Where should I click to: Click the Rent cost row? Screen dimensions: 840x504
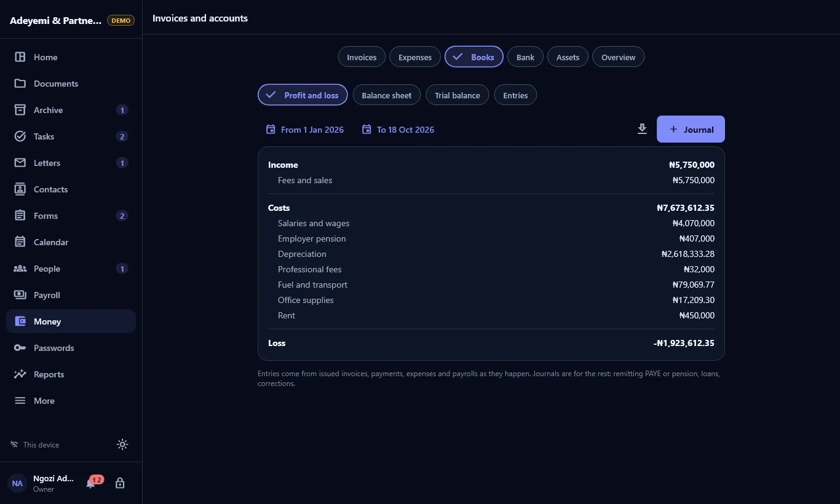click(x=491, y=315)
